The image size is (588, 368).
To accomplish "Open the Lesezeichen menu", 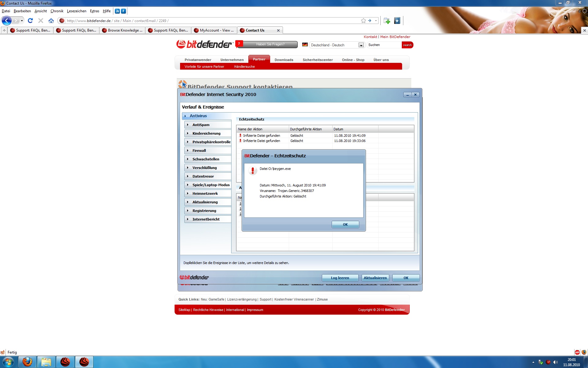I will coord(77,11).
